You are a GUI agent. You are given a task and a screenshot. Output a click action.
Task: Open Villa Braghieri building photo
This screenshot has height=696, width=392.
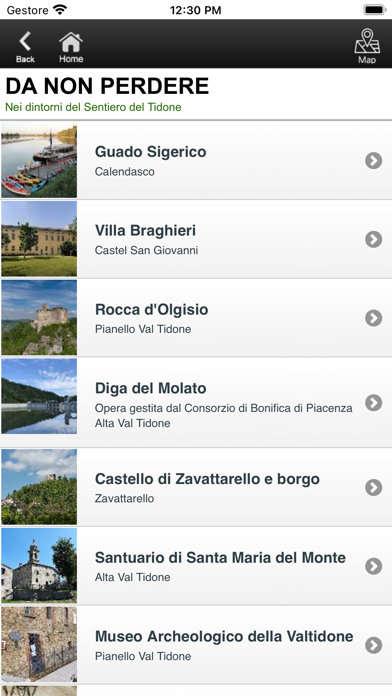coord(39,239)
